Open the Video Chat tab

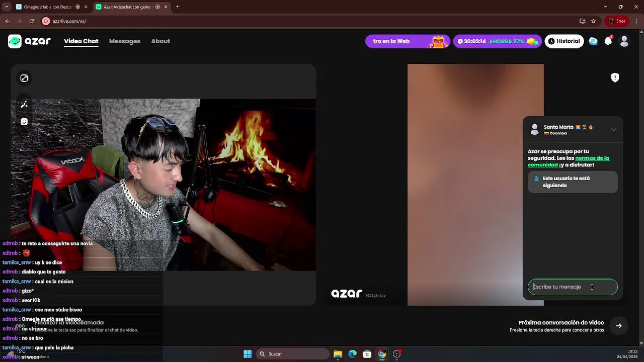coord(81,41)
